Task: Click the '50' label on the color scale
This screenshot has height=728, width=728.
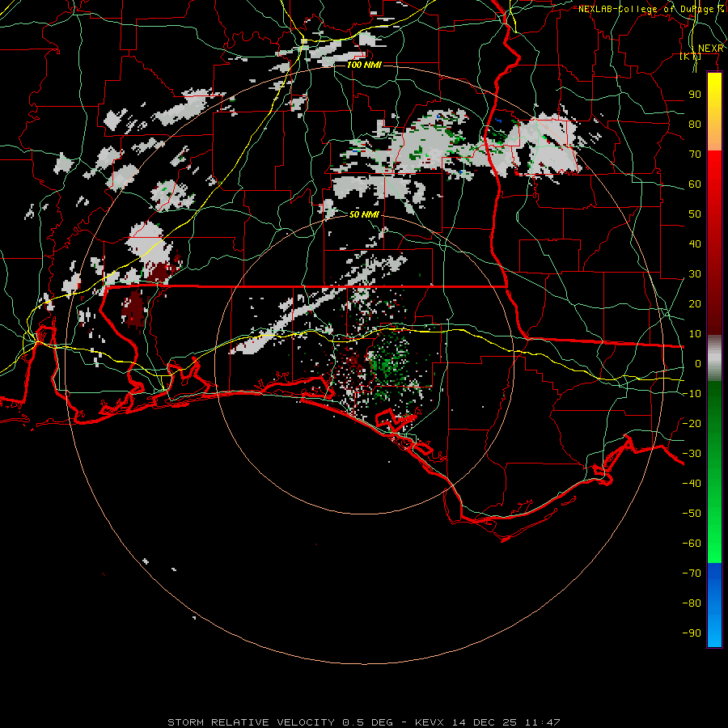Action: tap(695, 214)
